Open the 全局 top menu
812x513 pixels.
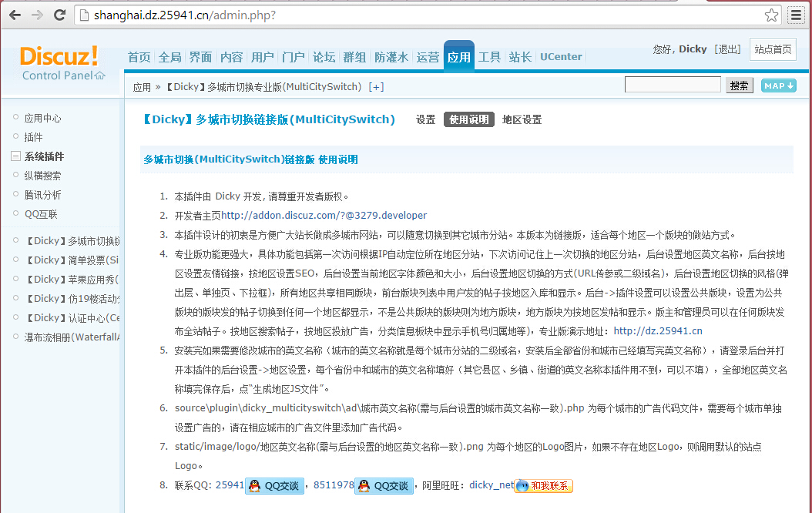click(169, 57)
